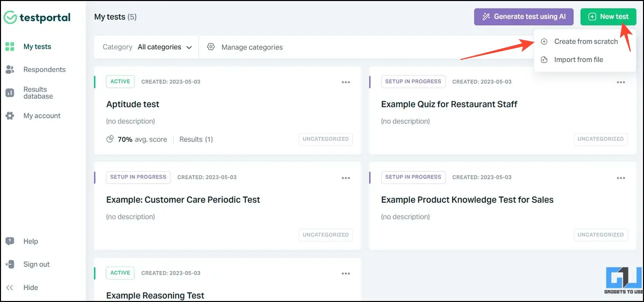
Task: Click the plus circle icon beside Create from scratch
Action: point(544,42)
